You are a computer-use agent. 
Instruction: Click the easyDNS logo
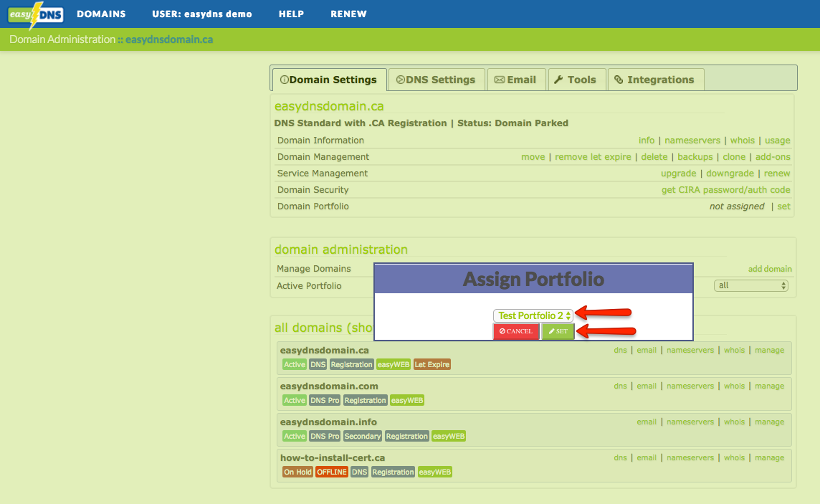(36, 14)
